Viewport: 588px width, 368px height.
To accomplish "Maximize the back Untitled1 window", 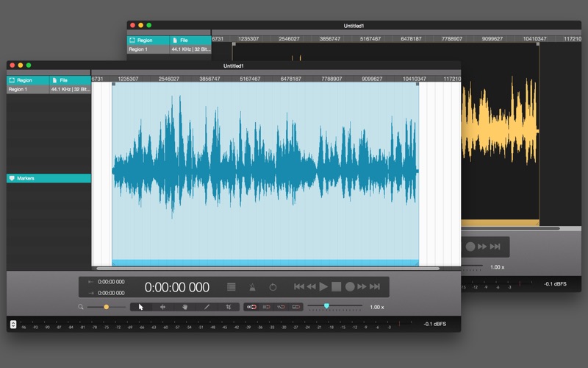I will (149, 25).
